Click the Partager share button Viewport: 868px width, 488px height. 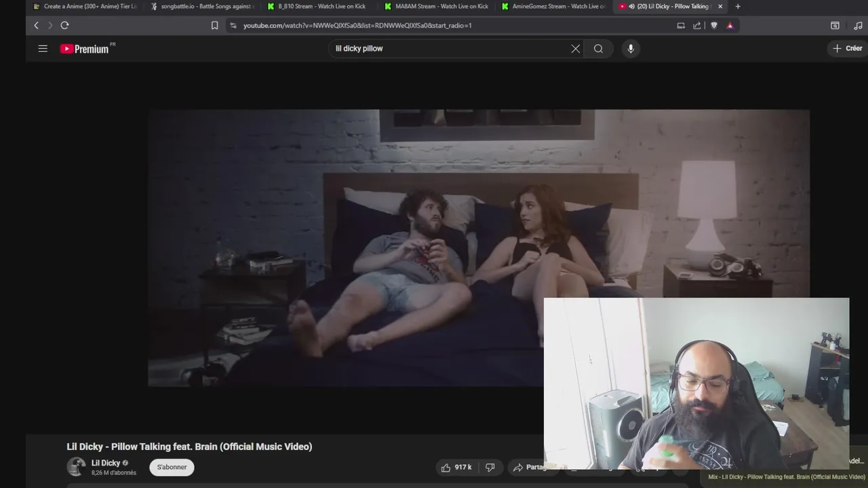click(x=529, y=467)
